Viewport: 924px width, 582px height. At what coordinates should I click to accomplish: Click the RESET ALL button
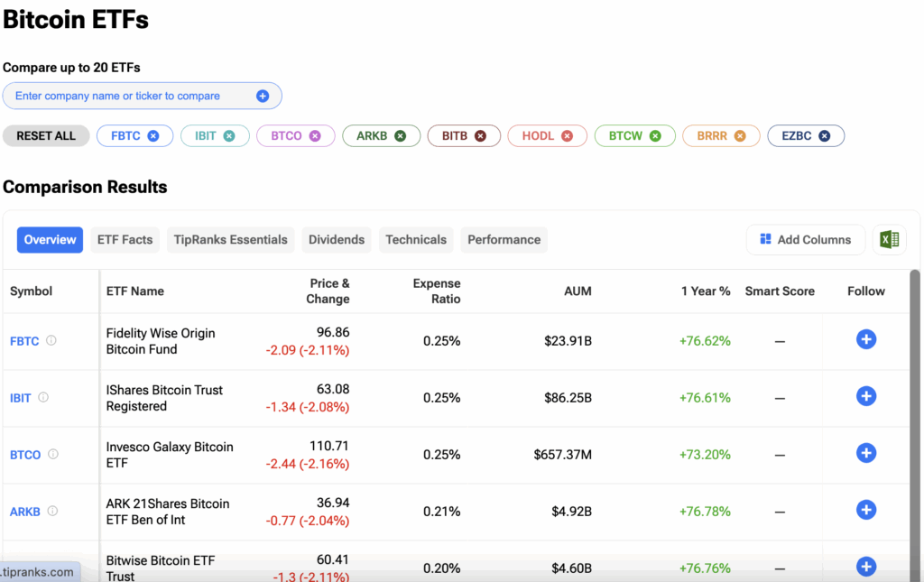point(46,136)
